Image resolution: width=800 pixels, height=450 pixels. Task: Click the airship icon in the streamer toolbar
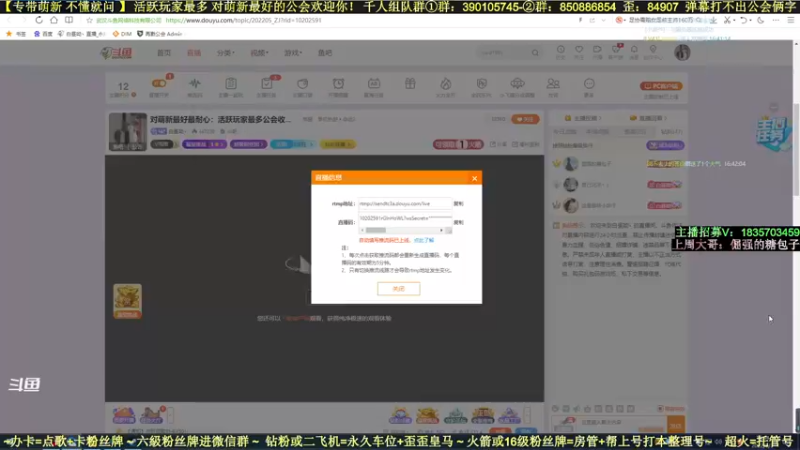point(517,84)
